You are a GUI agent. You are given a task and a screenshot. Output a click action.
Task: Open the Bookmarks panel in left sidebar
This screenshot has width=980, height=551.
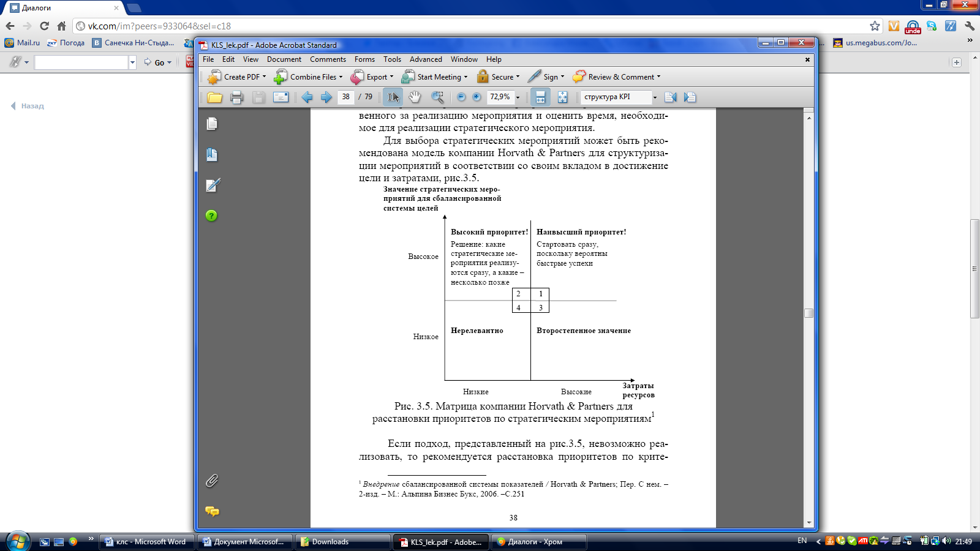click(211, 154)
